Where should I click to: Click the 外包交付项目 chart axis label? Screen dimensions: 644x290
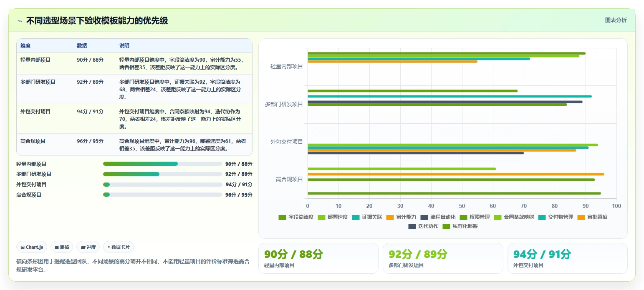tap(287, 142)
